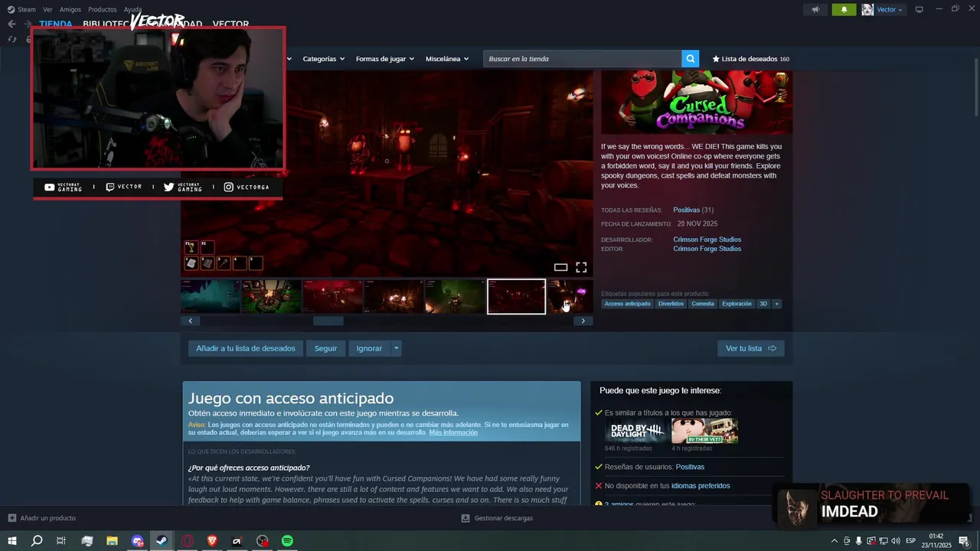The image size is (980, 551).
Task: Click the Cursed Companions header image
Action: click(x=697, y=102)
